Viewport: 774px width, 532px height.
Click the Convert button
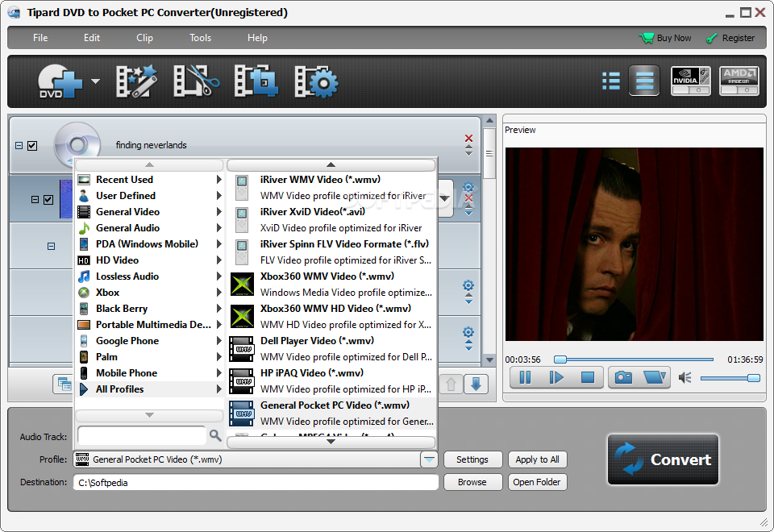coord(663,460)
